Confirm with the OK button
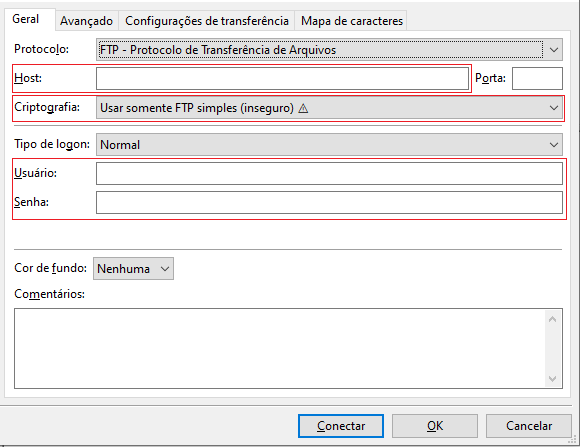Image resolution: width=580 pixels, height=447 pixels. tap(435, 426)
